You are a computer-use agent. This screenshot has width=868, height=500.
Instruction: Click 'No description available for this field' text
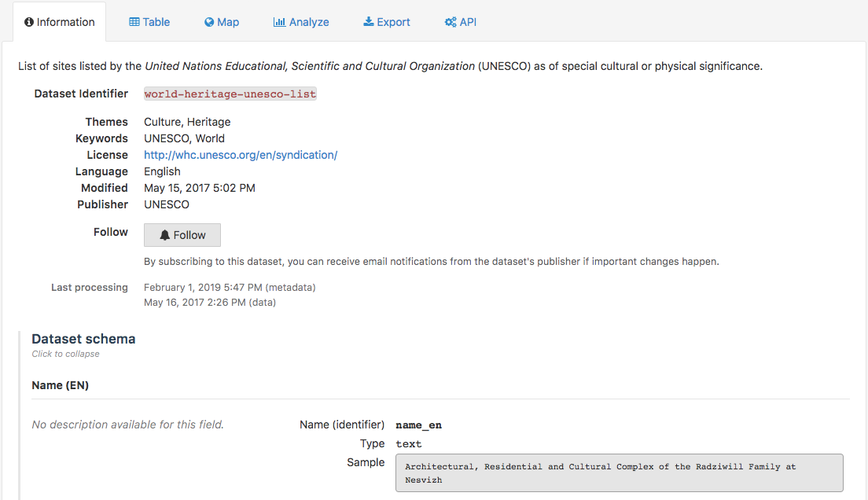click(127, 425)
